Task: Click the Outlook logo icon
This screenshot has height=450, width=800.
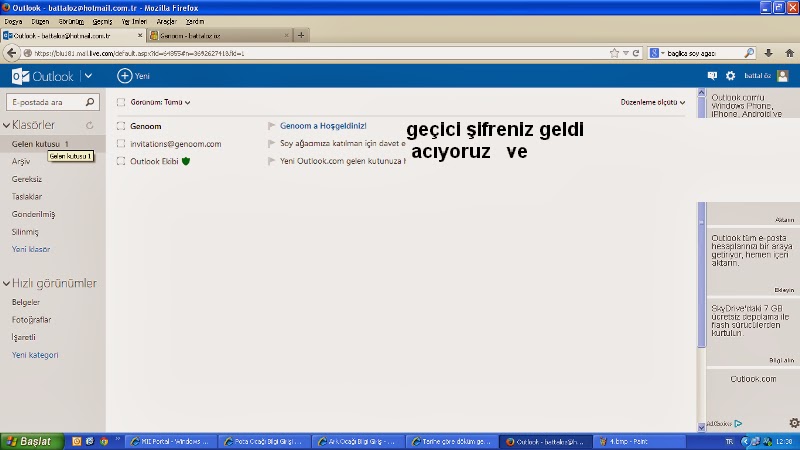Action: pos(20,77)
